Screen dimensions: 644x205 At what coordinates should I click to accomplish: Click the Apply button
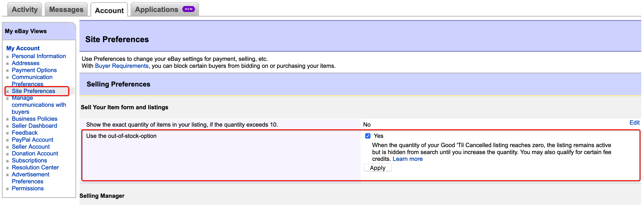pos(378,168)
